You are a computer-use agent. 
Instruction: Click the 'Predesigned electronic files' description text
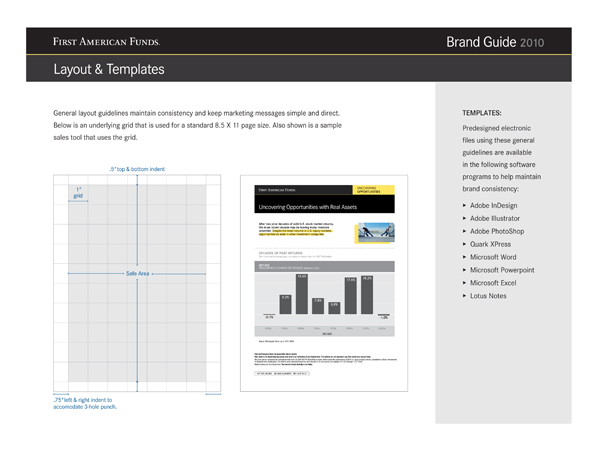click(x=502, y=158)
